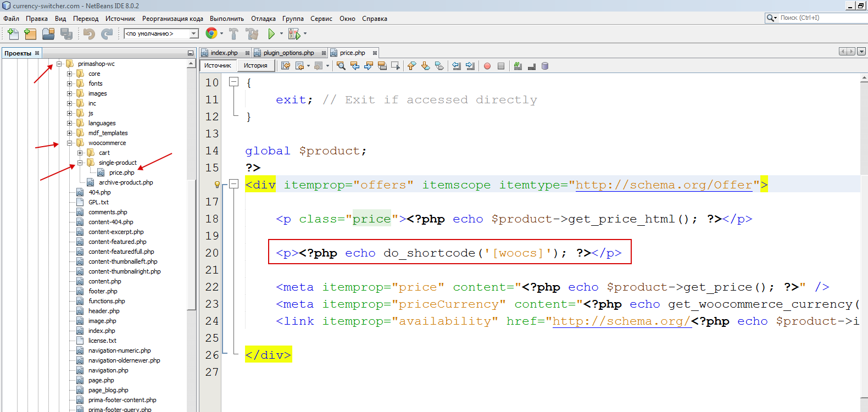
Task: Click the Debug Project icon
Action: pyautogui.click(x=294, y=34)
